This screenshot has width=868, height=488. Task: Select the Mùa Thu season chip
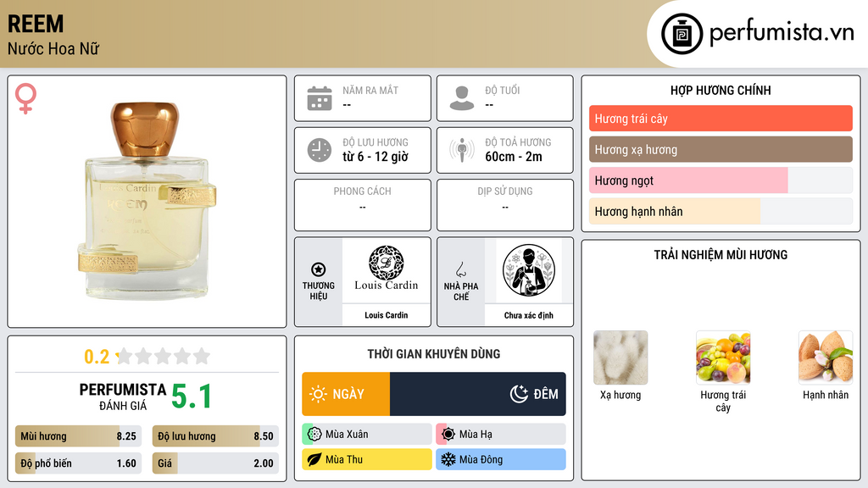[x=366, y=459]
